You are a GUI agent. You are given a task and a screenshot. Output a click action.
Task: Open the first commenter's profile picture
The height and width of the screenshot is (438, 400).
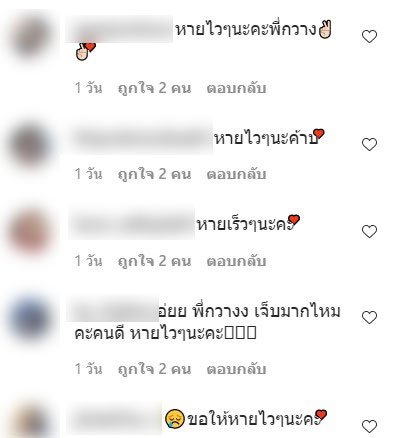click(31, 36)
